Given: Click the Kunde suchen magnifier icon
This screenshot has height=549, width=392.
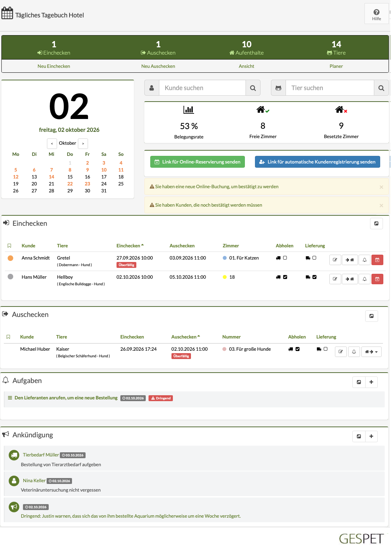Looking at the screenshot, I should click(x=253, y=88).
